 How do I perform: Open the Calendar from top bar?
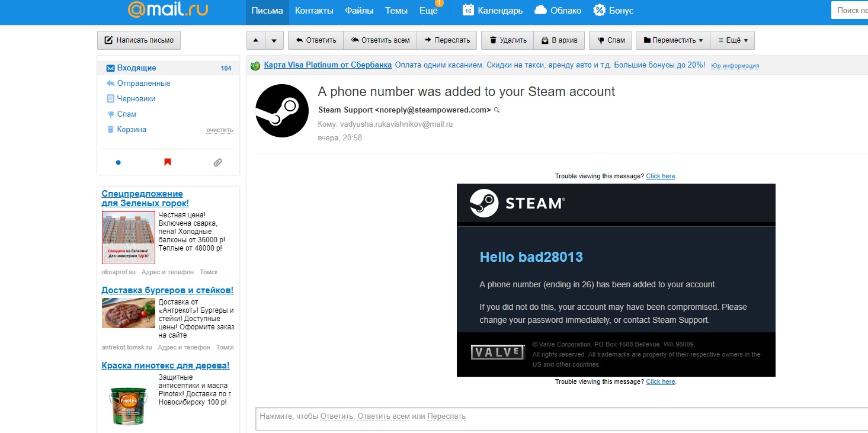point(492,11)
